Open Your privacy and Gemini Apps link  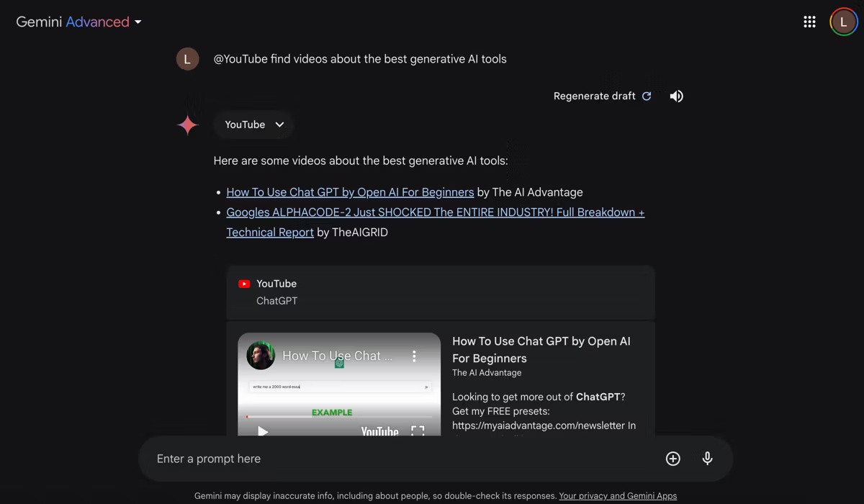618,496
